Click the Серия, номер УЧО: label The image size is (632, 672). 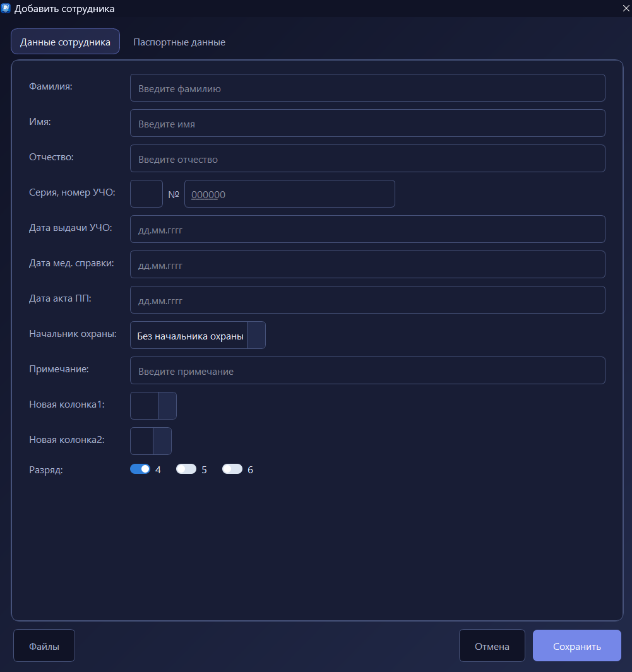(x=72, y=192)
